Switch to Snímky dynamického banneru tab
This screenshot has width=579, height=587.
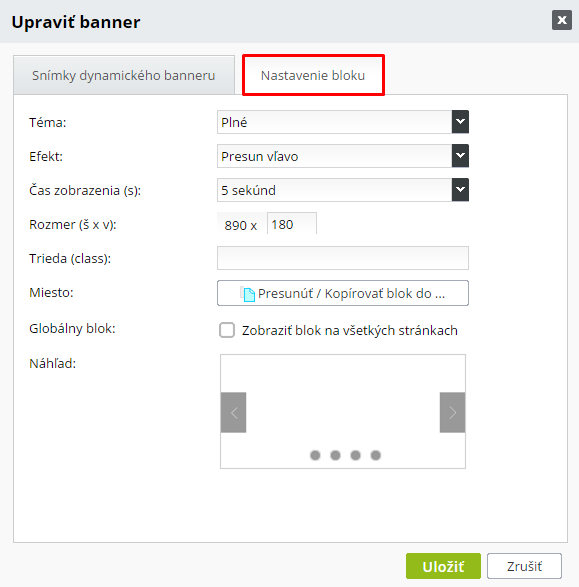click(x=124, y=75)
